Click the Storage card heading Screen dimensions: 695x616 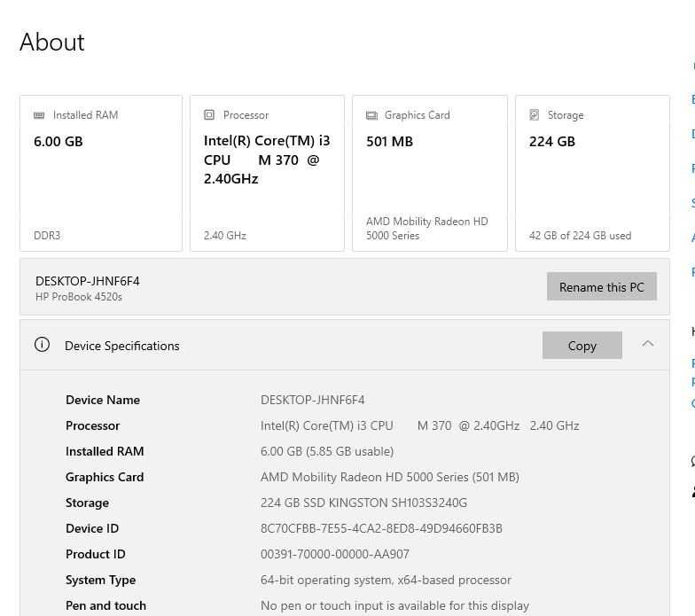[566, 115]
